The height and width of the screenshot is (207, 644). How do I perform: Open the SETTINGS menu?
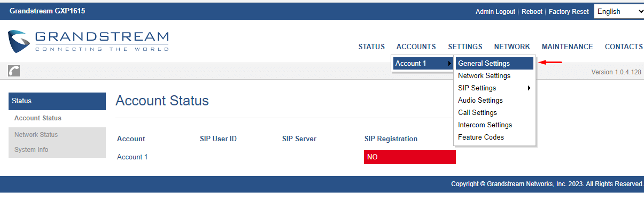click(x=465, y=47)
